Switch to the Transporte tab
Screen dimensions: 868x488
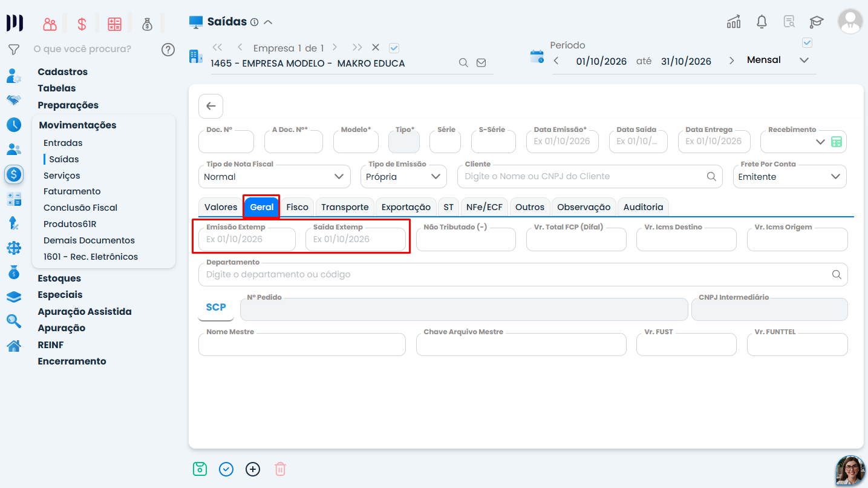(345, 207)
